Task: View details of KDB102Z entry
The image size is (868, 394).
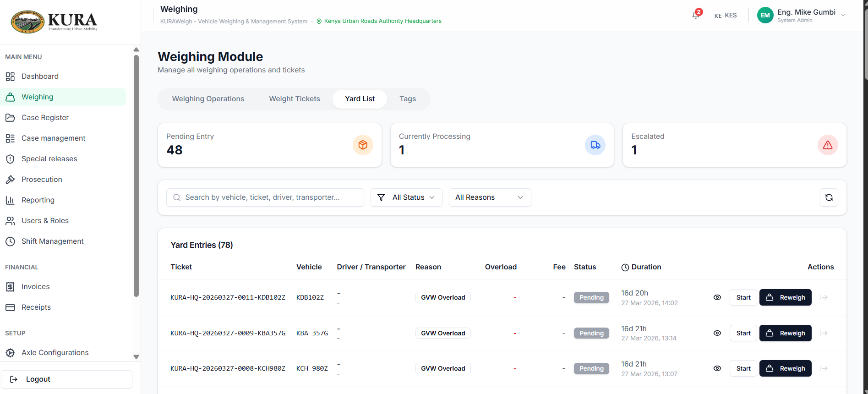Action: [x=717, y=297]
